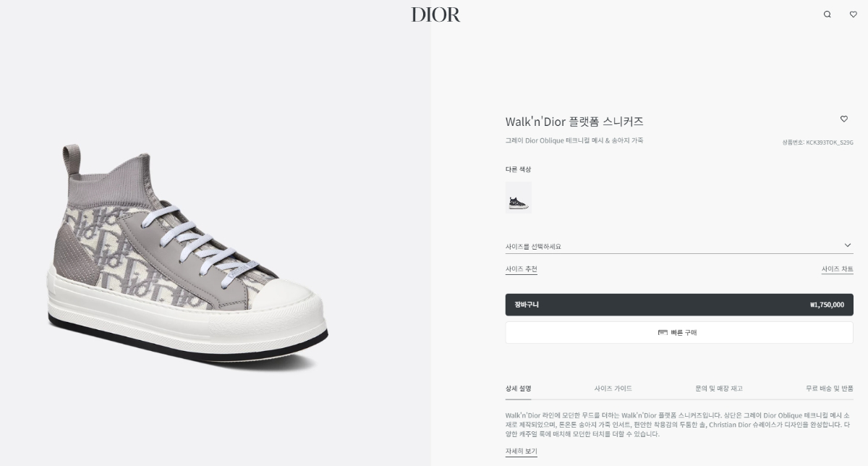
Task: Click the ₩1,750,000 price on cart button
Action: point(827,305)
